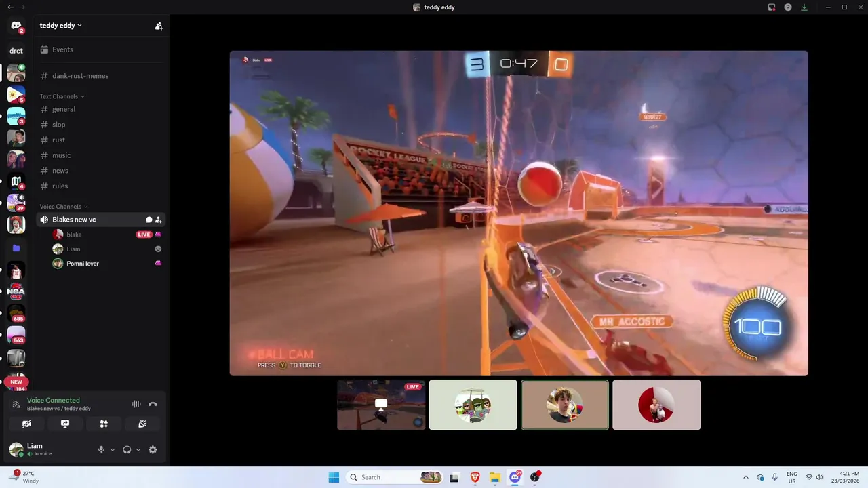
Task: Open the server folder icon
Action: (x=16, y=248)
